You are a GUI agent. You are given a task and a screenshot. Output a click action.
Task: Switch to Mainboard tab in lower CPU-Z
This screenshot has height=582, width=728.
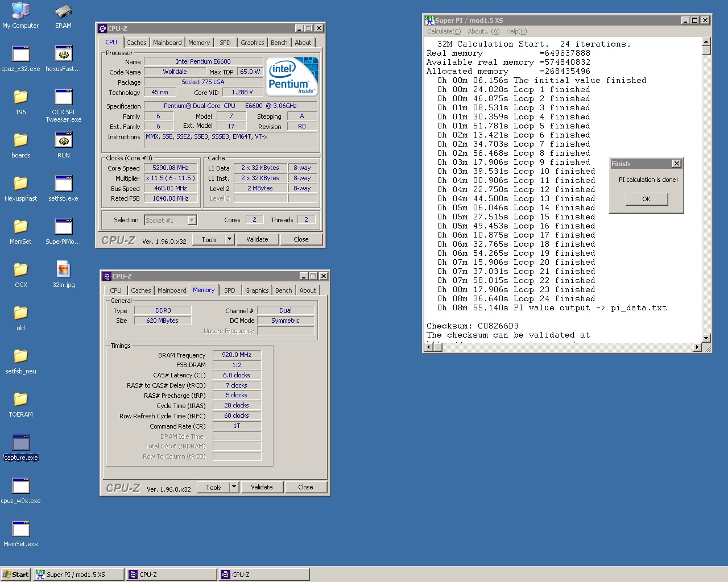click(172, 290)
